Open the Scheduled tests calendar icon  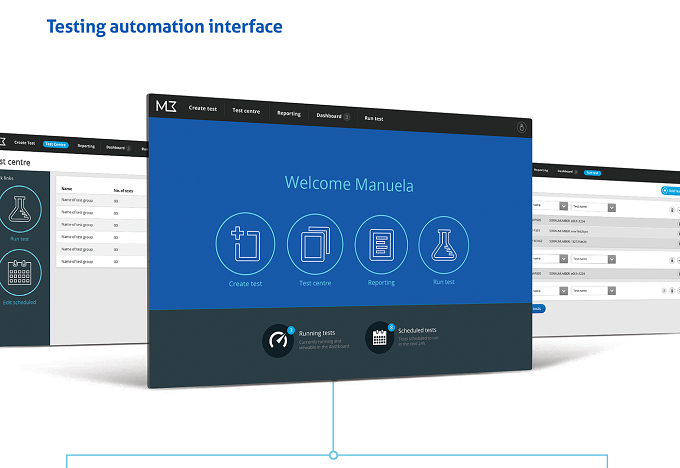click(379, 337)
